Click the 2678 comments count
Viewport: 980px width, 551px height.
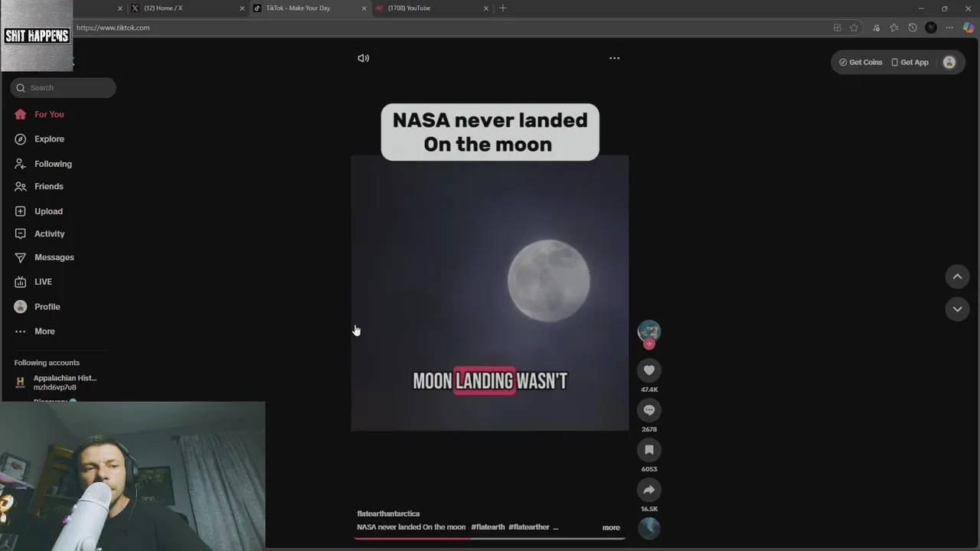(649, 429)
